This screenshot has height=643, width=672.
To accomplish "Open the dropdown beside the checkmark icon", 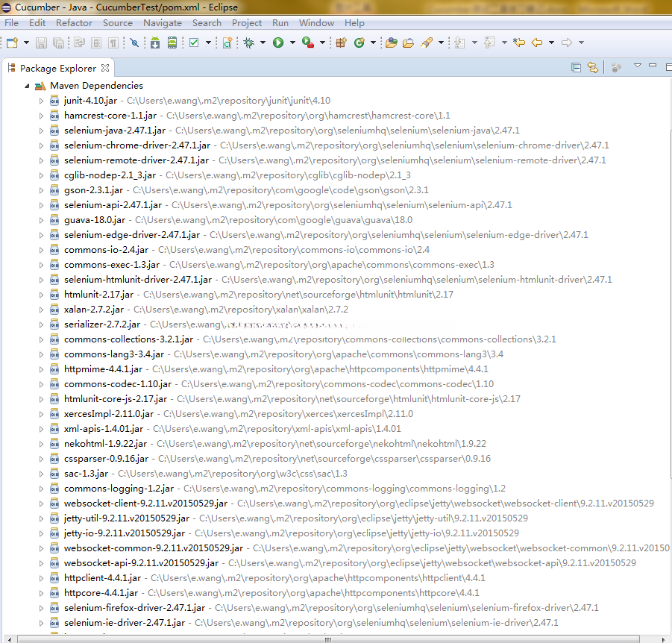I will click(x=208, y=43).
